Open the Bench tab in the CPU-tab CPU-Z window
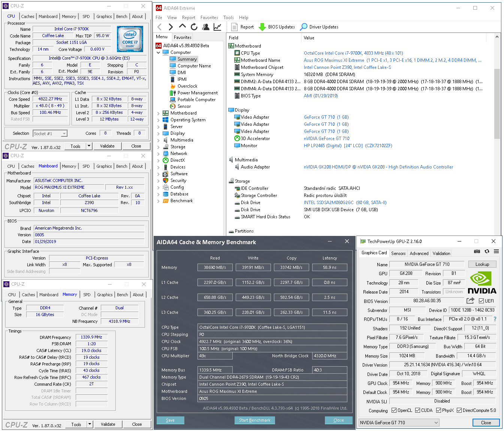Image resolution: width=504 pixels, height=431 pixels. 122,16
